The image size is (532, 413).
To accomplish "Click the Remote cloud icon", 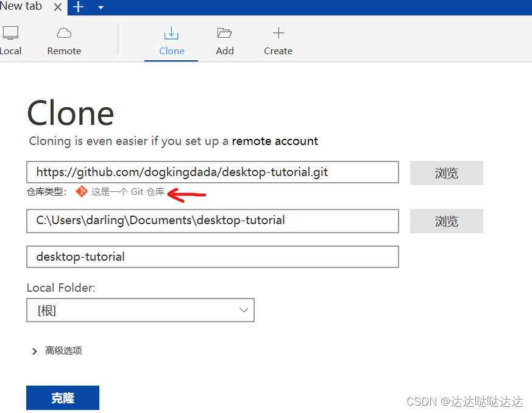I will click(64, 34).
